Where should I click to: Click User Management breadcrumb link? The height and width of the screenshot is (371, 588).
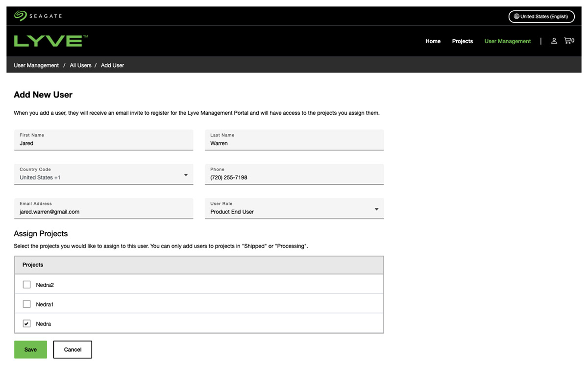pyautogui.click(x=36, y=65)
